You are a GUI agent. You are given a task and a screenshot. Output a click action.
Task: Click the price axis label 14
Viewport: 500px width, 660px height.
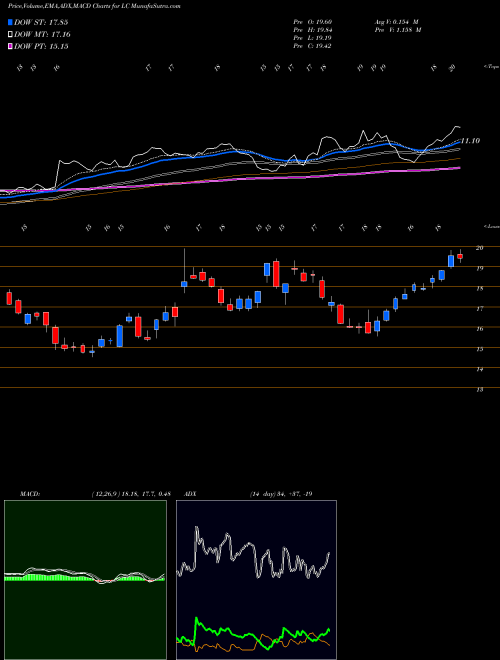pyautogui.click(x=479, y=369)
